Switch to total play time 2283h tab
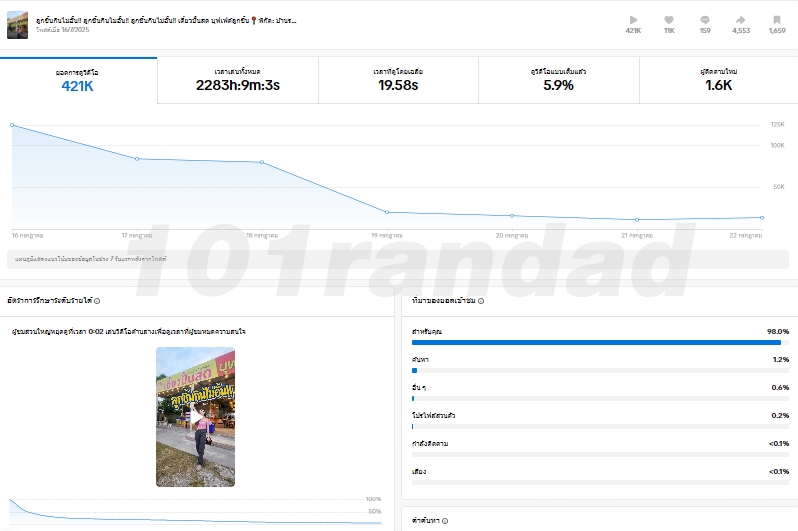798x531 pixels. coord(238,80)
